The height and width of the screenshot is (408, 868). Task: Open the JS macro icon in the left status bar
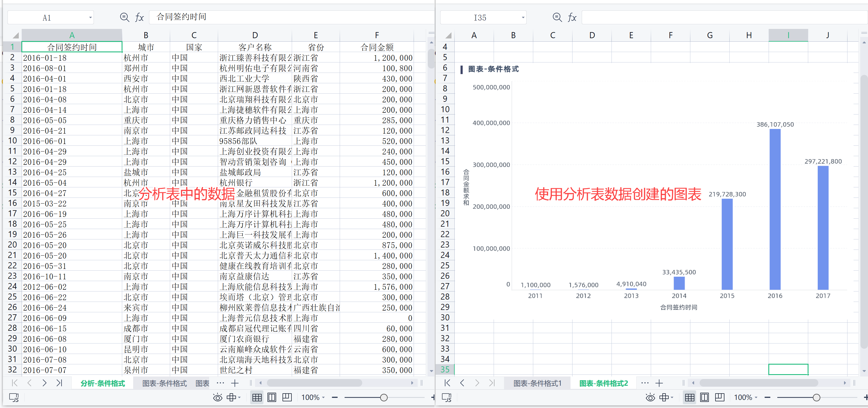pyautogui.click(x=14, y=398)
